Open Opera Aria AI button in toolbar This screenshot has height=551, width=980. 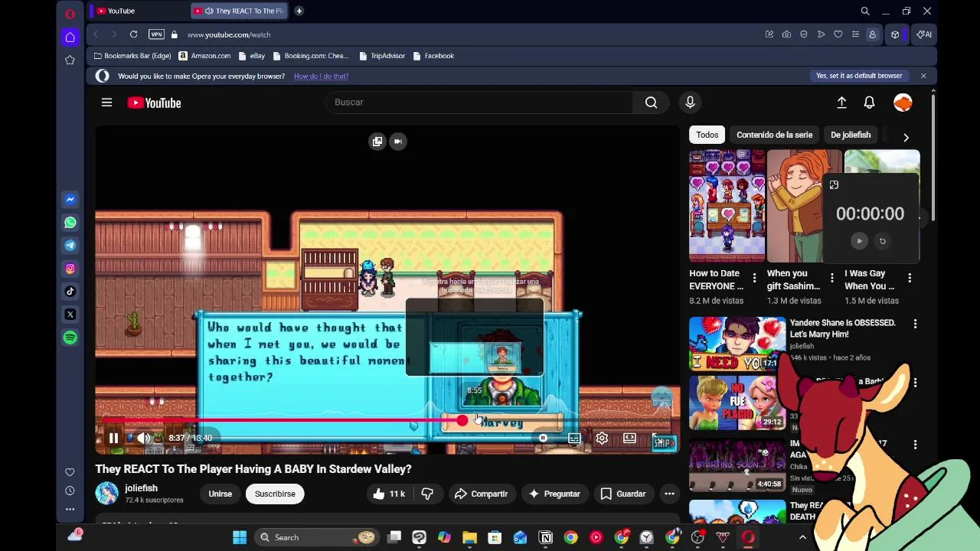point(924,34)
